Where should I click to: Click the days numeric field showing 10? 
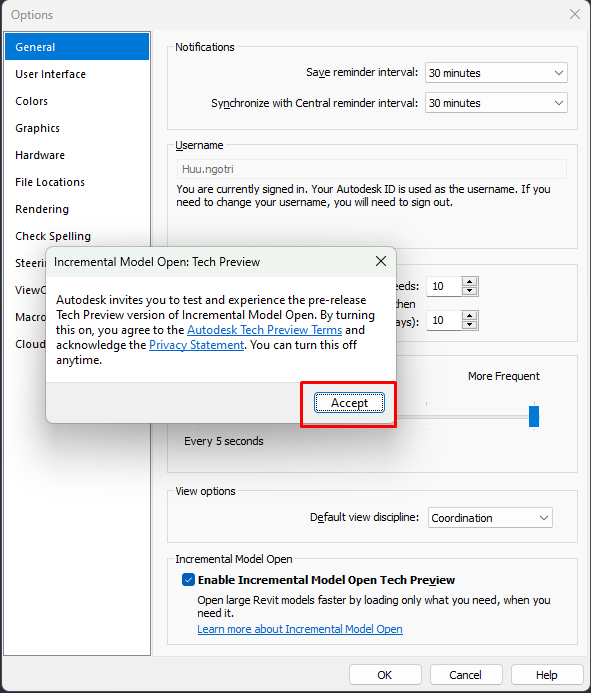tap(444, 320)
